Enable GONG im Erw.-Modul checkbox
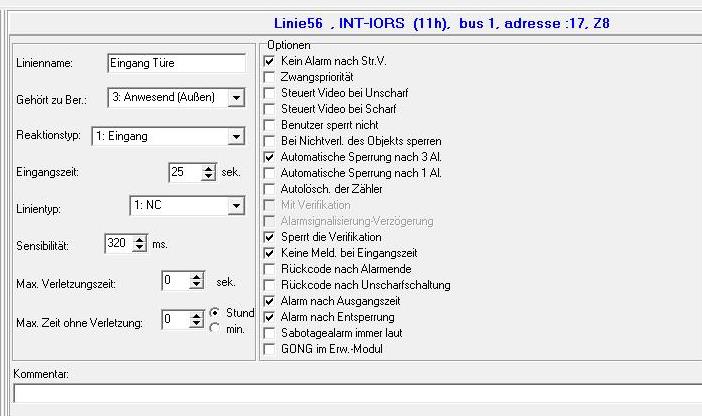The height and width of the screenshot is (416, 702). pos(270,349)
